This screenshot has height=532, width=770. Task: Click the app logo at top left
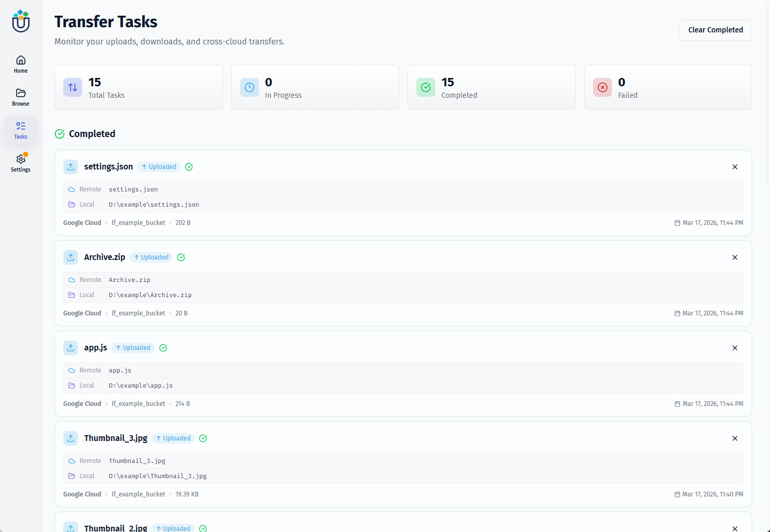pos(20,21)
